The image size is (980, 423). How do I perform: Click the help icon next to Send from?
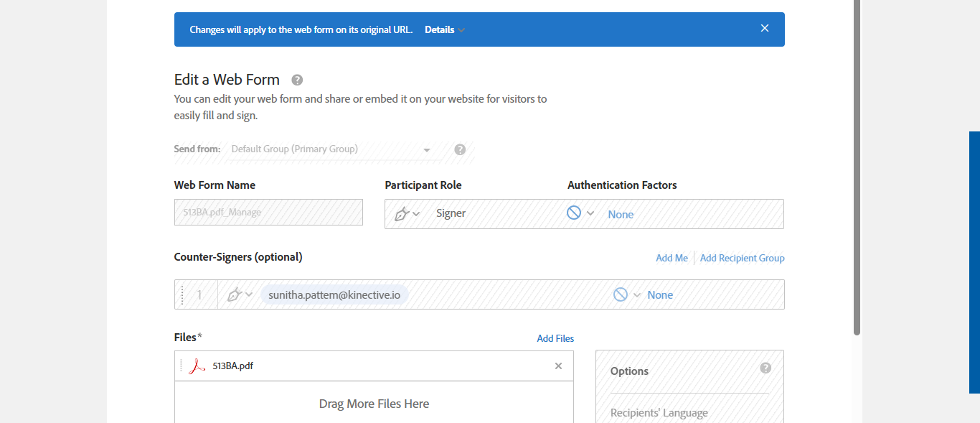pos(460,149)
